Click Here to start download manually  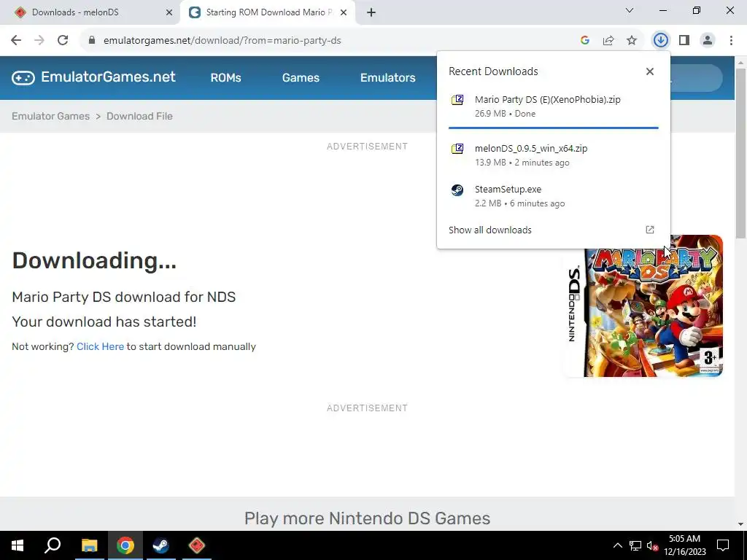(x=100, y=346)
